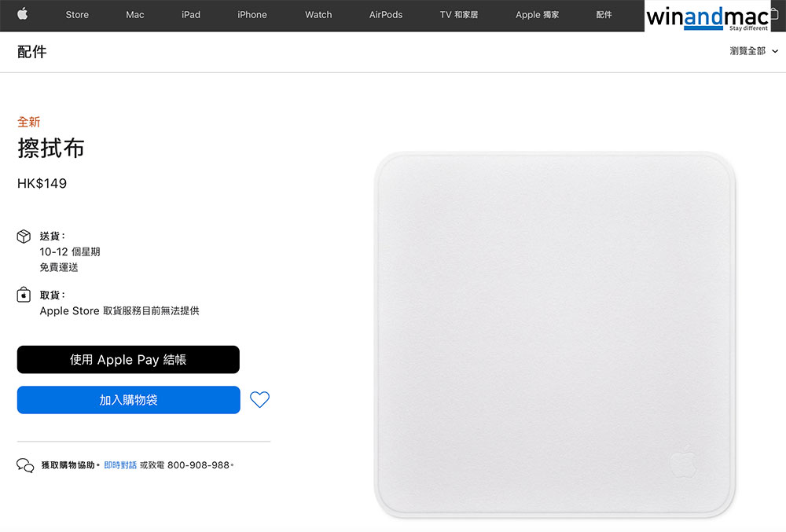786x532 pixels.
Task: Click the delivery box icon
Action: [x=24, y=236]
